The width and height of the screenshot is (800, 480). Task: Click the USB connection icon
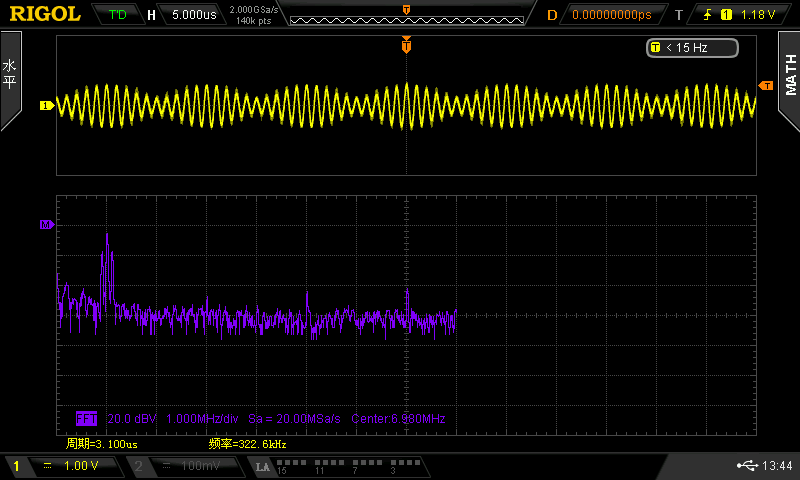[748, 466]
